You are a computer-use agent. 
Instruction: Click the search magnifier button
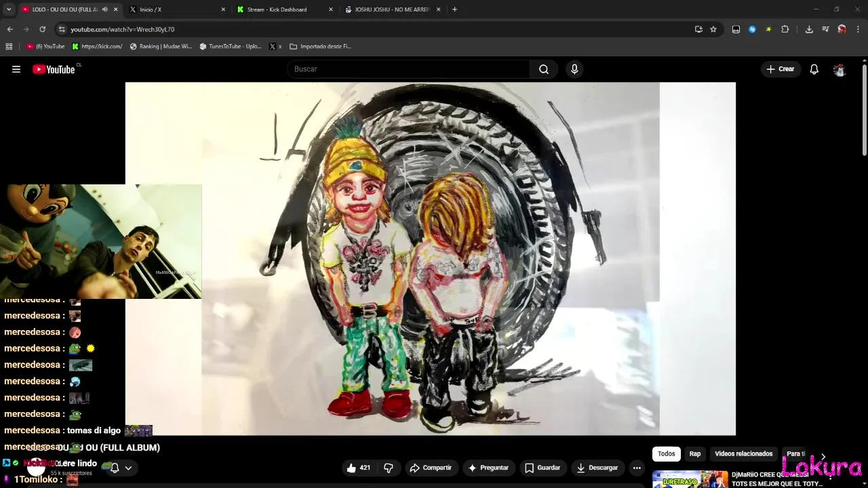point(544,69)
